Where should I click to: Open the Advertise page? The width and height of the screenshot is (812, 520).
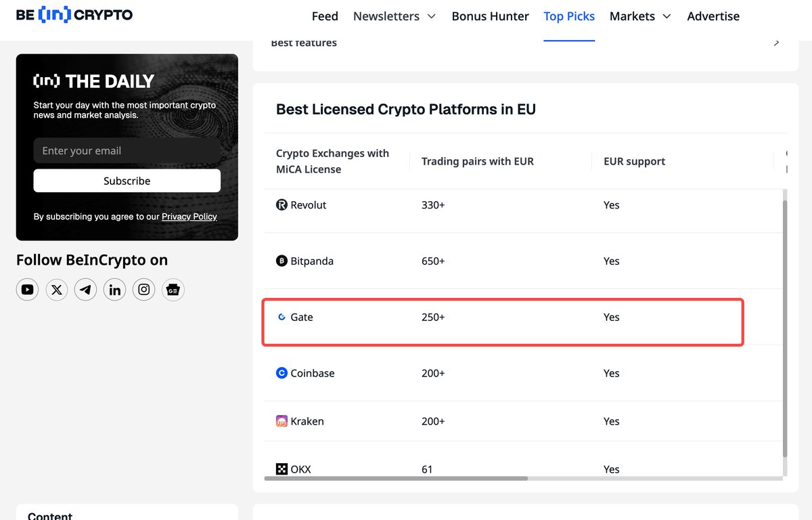pos(713,16)
